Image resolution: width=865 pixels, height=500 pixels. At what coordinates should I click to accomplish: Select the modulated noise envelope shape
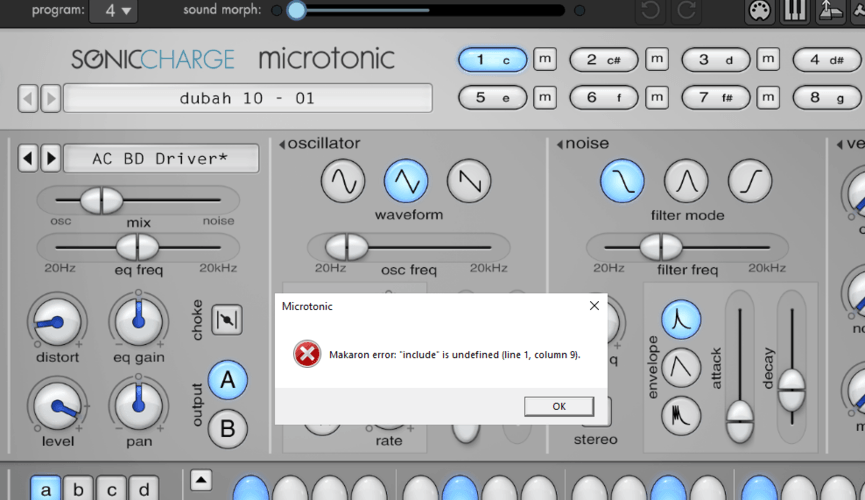pos(681,416)
